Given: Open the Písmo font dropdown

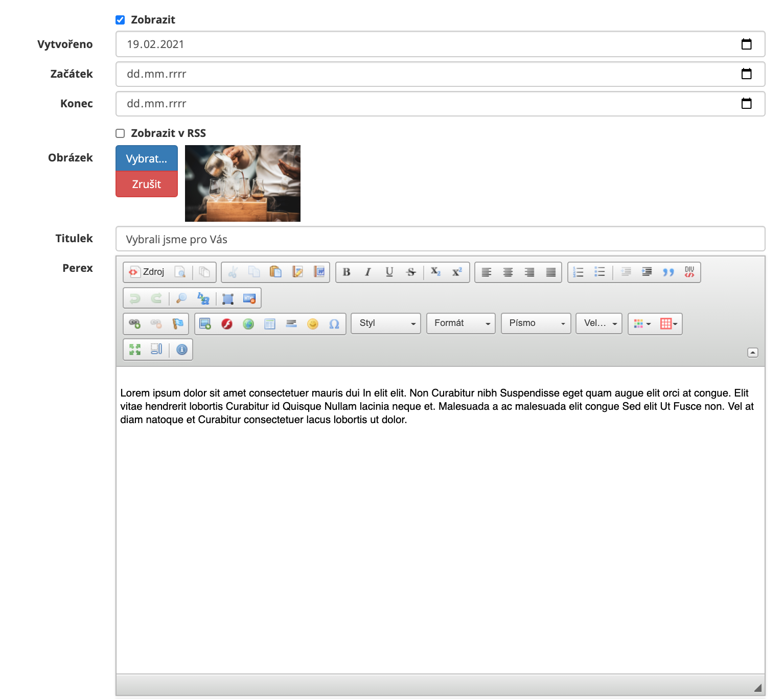Looking at the screenshot, I should 536,323.
